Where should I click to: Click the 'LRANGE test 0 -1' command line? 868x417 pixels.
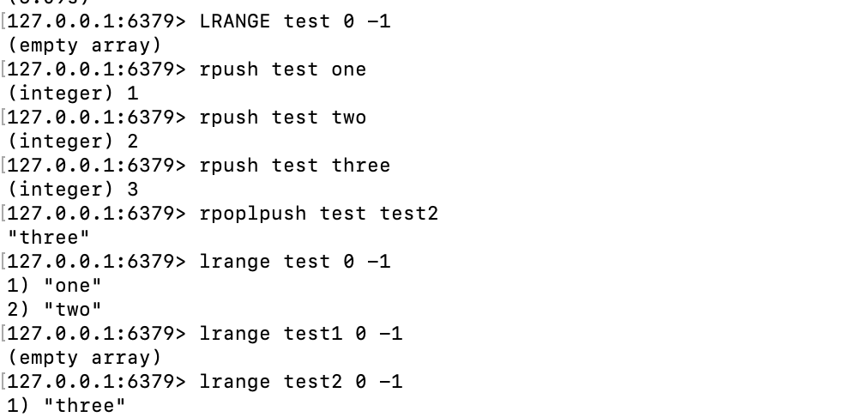click(x=295, y=21)
